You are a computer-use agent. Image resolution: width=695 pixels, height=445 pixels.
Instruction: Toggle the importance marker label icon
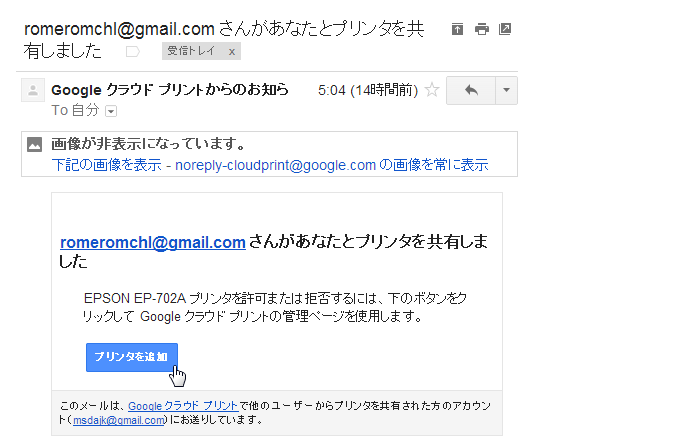(x=133, y=51)
